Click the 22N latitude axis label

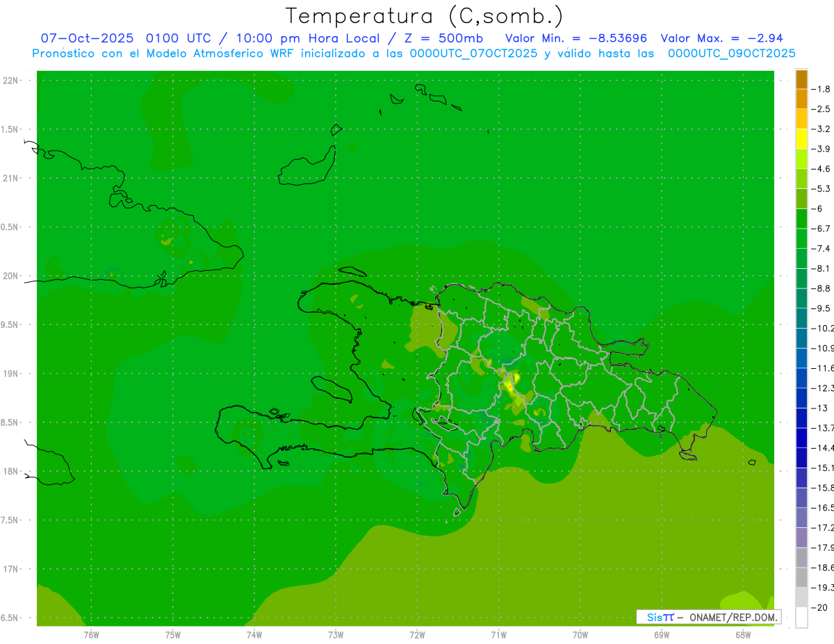10,81
